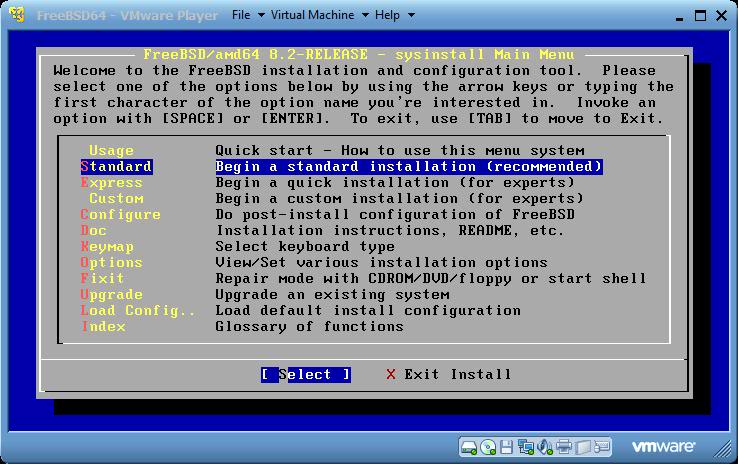Click 'Installation instructions, README, etc.'
Screen dimensions: 738x464
[x=390, y=231]
